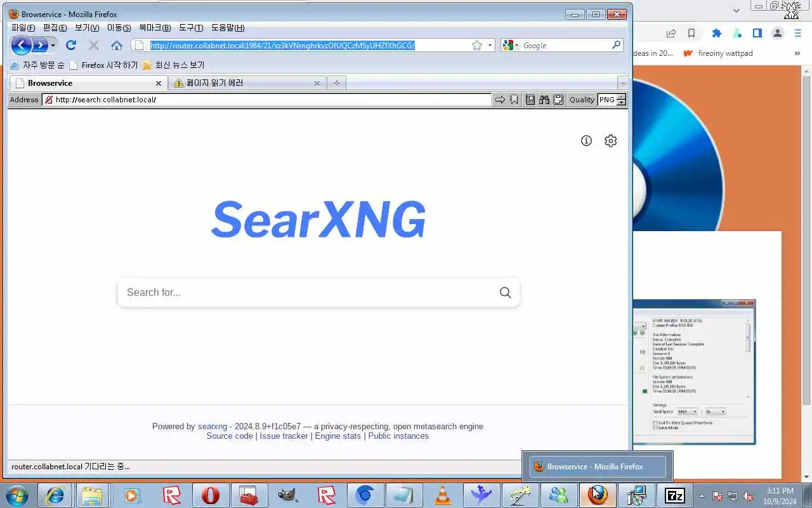
Task: Expand more bookmarks chevron in background browser
Action: point(797,53)
